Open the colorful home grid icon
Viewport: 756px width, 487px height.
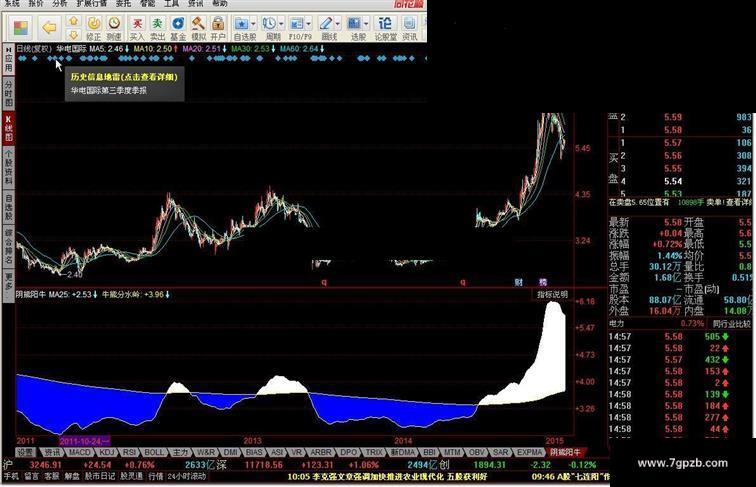coord(21,28)
